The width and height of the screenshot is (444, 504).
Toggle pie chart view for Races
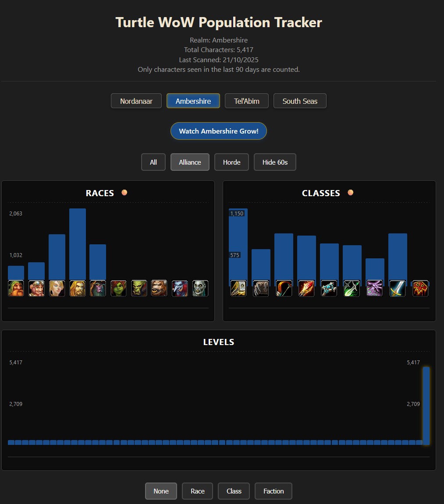124,193
